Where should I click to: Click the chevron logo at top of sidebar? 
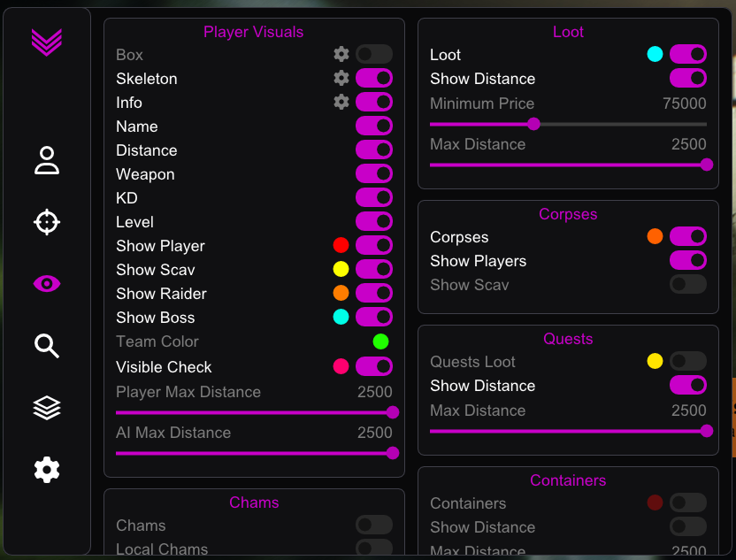(47, 42)
